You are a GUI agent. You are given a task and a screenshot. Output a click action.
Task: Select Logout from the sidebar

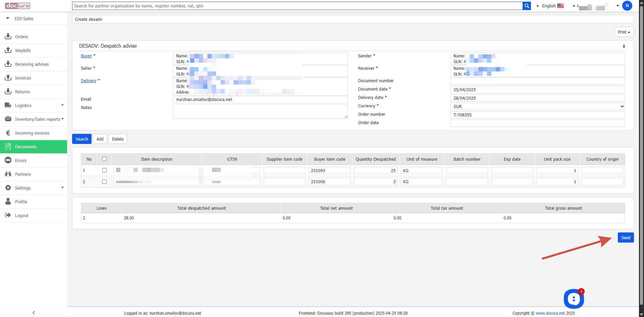[21, 216]
